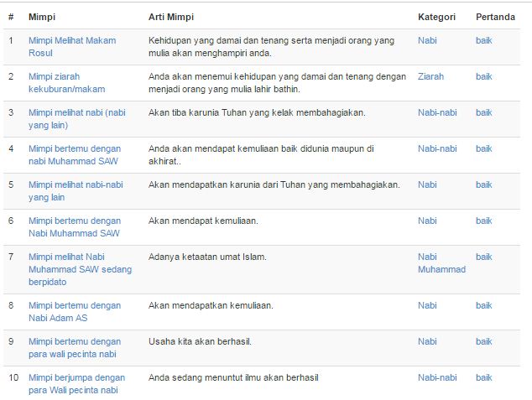
Task: Click 'Mimpi melihat nabi (nabi yang lain)' link
Action: click(x=76, y=119)
